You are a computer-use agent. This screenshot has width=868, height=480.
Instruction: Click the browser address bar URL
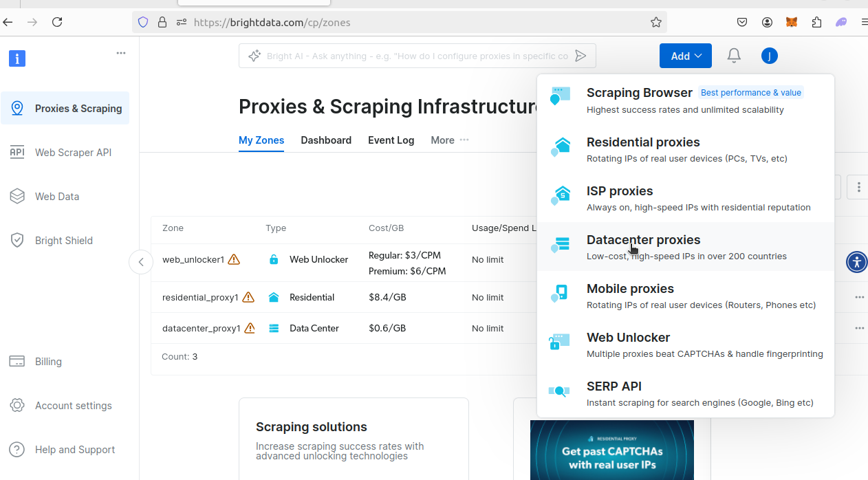(272, 22)
